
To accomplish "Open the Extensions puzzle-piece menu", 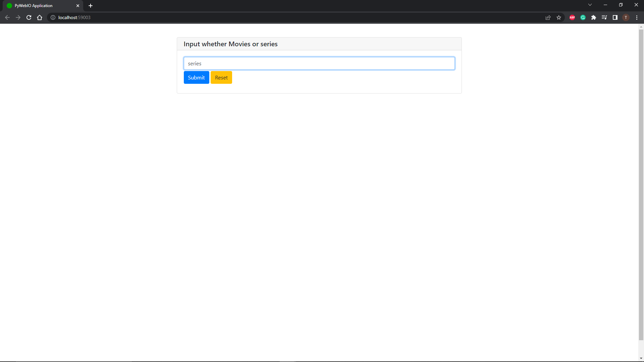I will 594,17.
